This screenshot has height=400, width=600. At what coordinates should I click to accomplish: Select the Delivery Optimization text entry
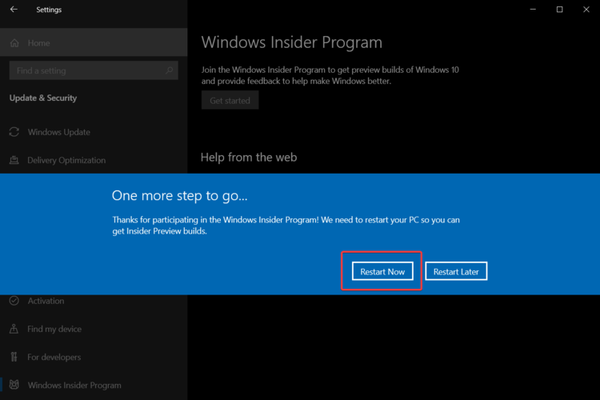(67, 160)
